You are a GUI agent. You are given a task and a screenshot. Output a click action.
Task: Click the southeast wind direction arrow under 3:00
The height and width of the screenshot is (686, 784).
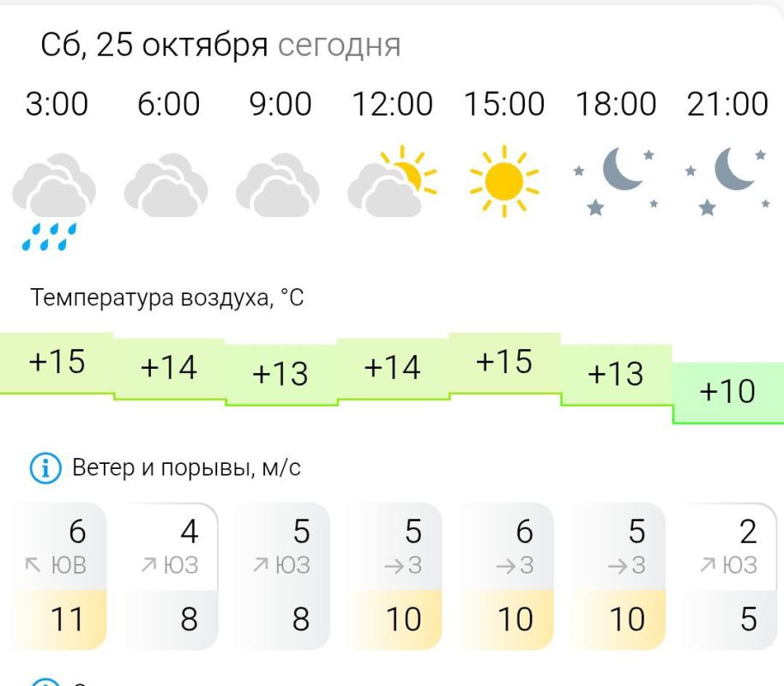33,564
